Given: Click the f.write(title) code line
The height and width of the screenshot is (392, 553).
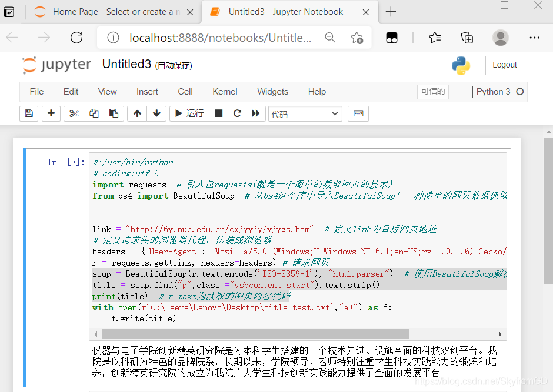Looking at the screenshot, I should click(x=144, y=319).
